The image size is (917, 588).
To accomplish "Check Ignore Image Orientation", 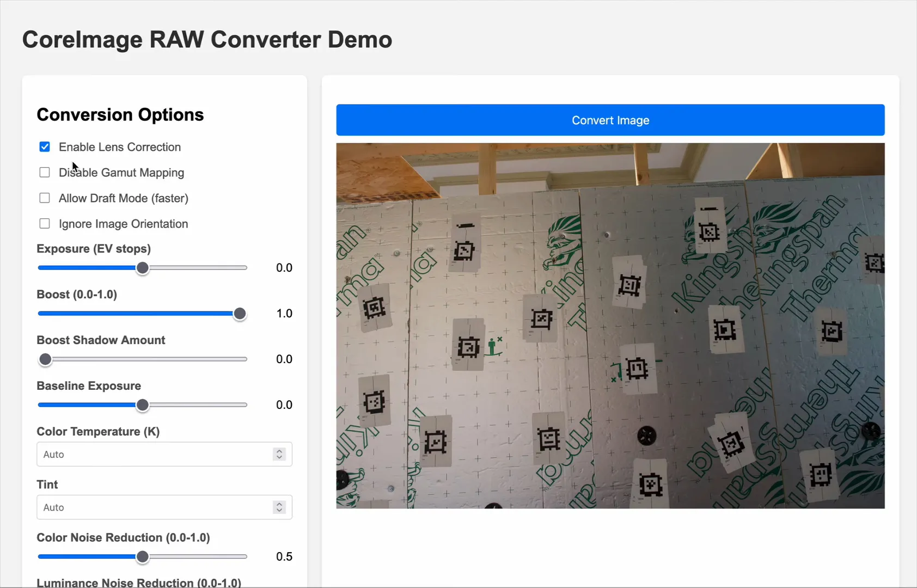I will 44,223.
